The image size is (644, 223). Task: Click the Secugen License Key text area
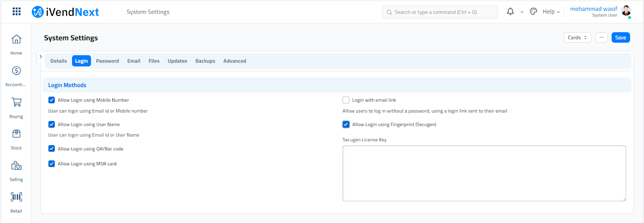tap(484, 173)
